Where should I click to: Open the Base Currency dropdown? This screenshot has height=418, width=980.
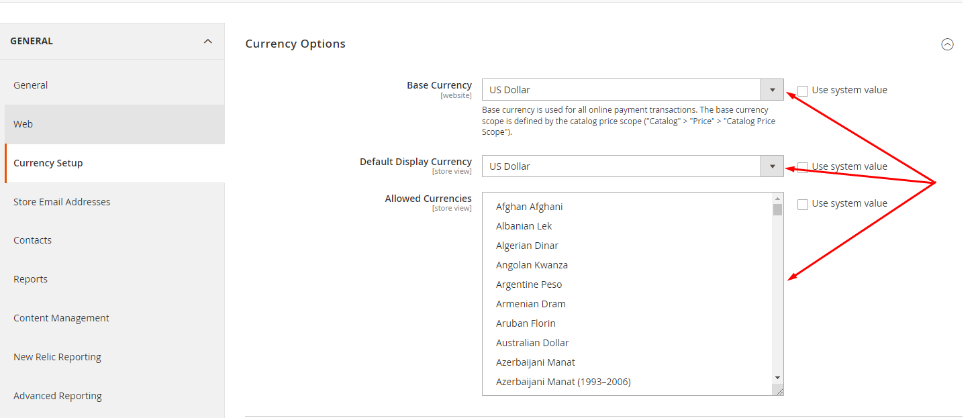click(x=772, y=89)
